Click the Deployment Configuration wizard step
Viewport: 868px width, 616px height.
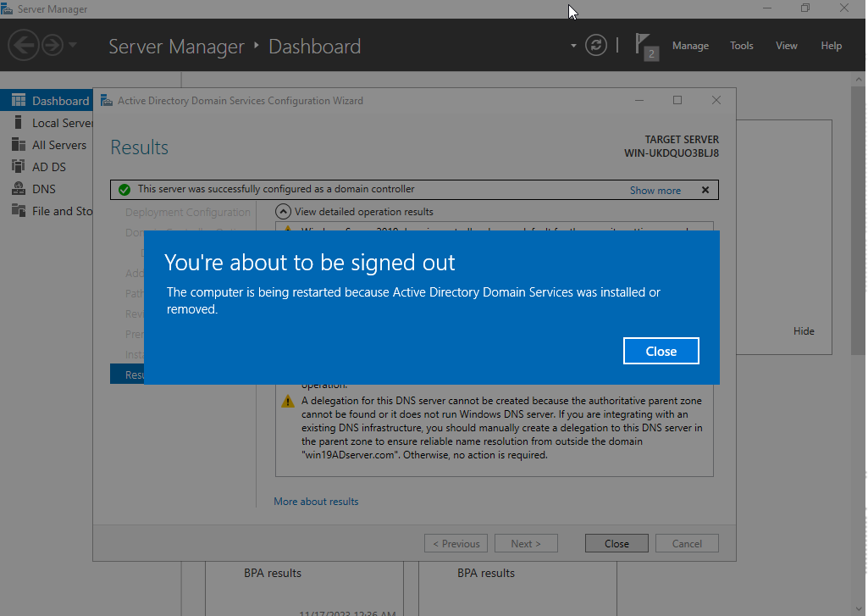tap(188, 212)
